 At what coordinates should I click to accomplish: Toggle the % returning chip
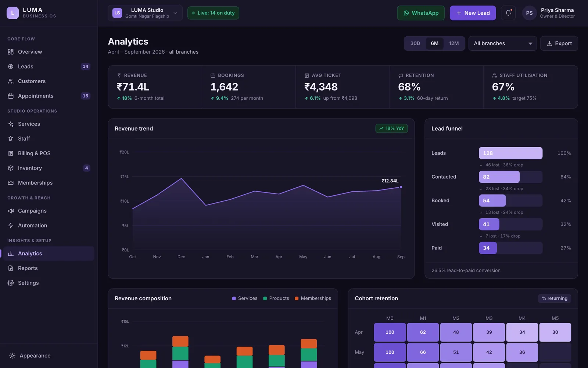coord(555,298)
